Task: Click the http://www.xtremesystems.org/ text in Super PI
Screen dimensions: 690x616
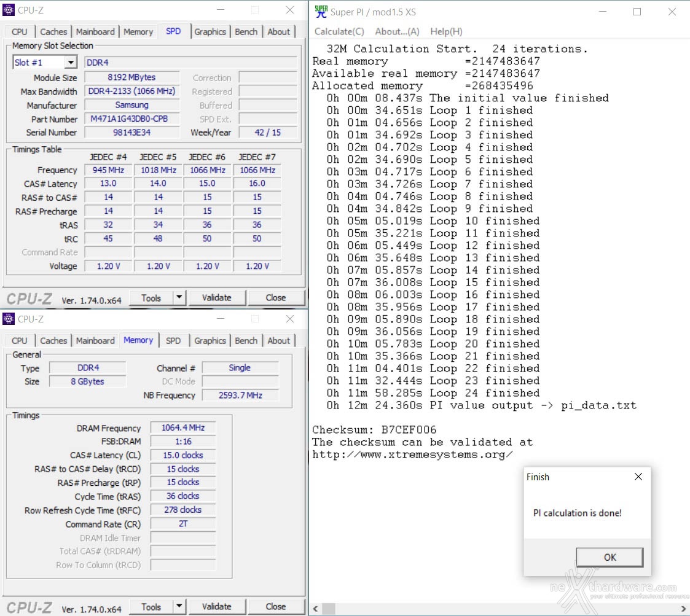Action: (412, 454)
